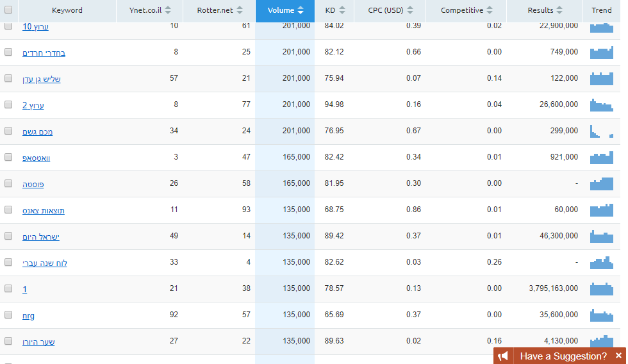Check the box for ערוץ 2 row
This screenshot has height=364, width=628.
point(8,104)
